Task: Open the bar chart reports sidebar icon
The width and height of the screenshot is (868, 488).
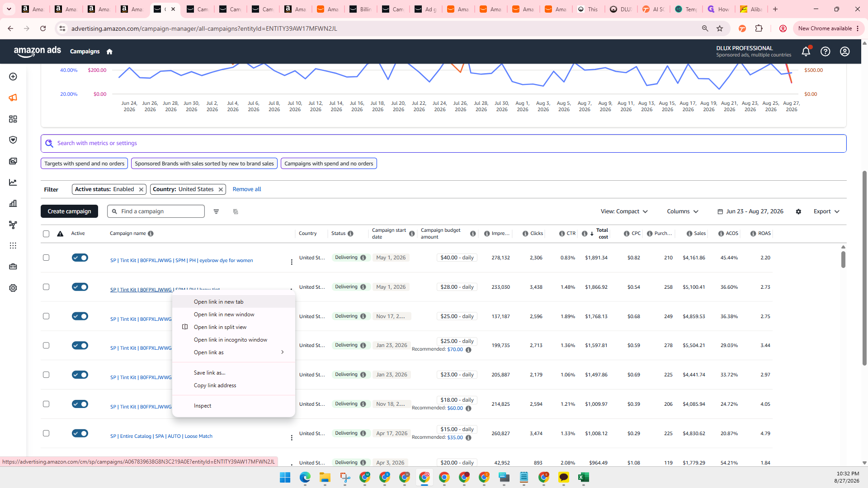Action: pos(13,203)
